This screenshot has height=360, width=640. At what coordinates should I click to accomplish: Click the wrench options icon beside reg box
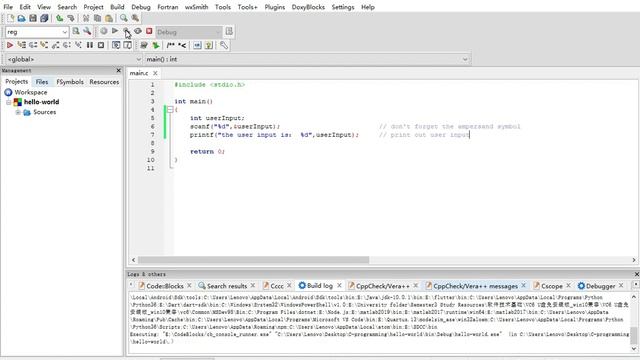pyautogui.click(x=87, y=31)
